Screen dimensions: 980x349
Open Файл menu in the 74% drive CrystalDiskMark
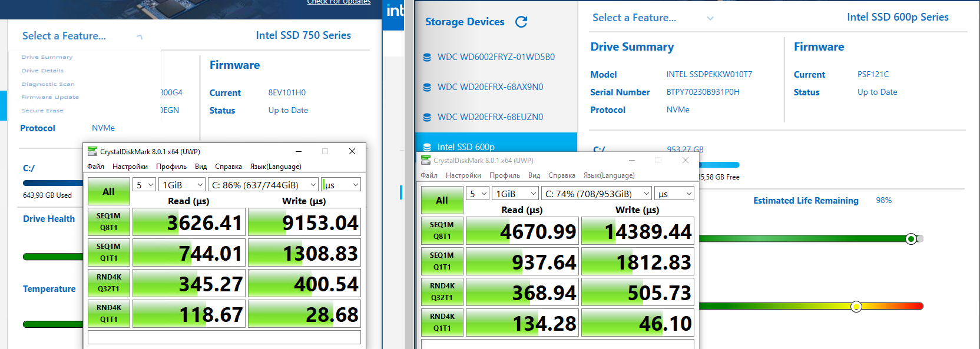pos(429,175)
